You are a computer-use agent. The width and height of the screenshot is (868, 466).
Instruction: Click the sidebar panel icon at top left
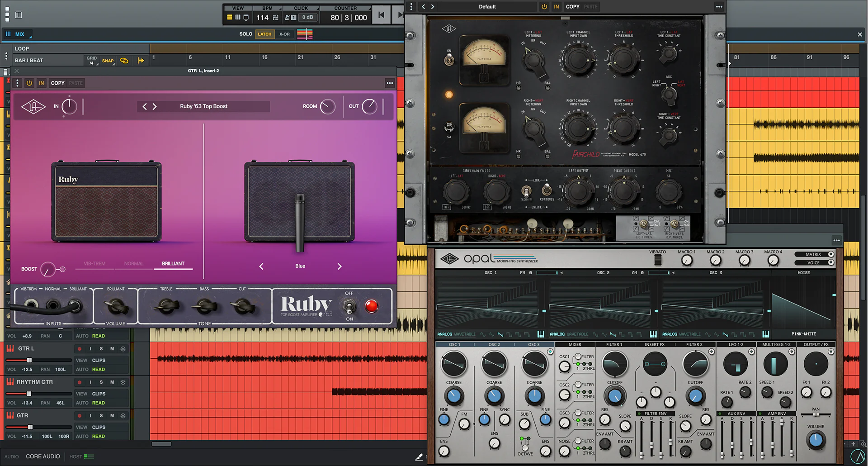19,15
